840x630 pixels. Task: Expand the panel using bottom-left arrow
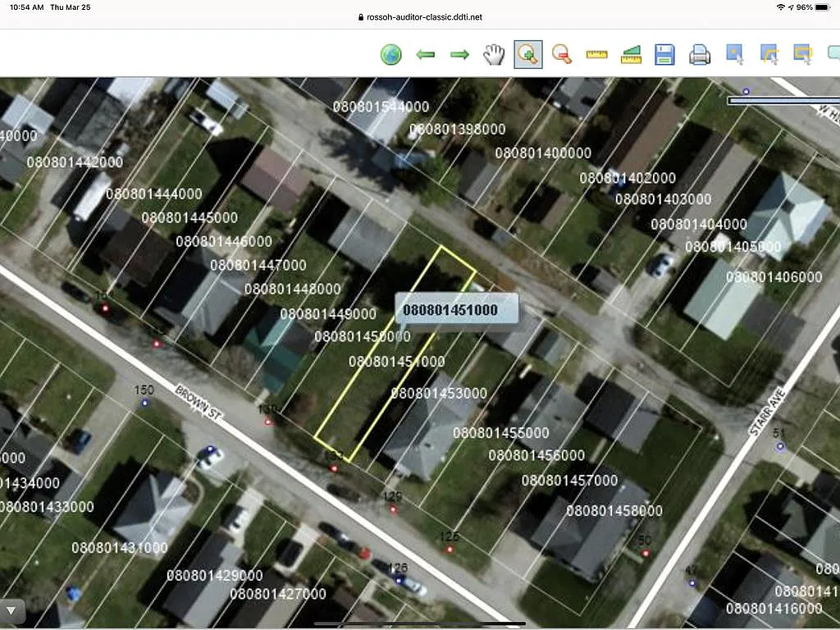tap(12, 609)
